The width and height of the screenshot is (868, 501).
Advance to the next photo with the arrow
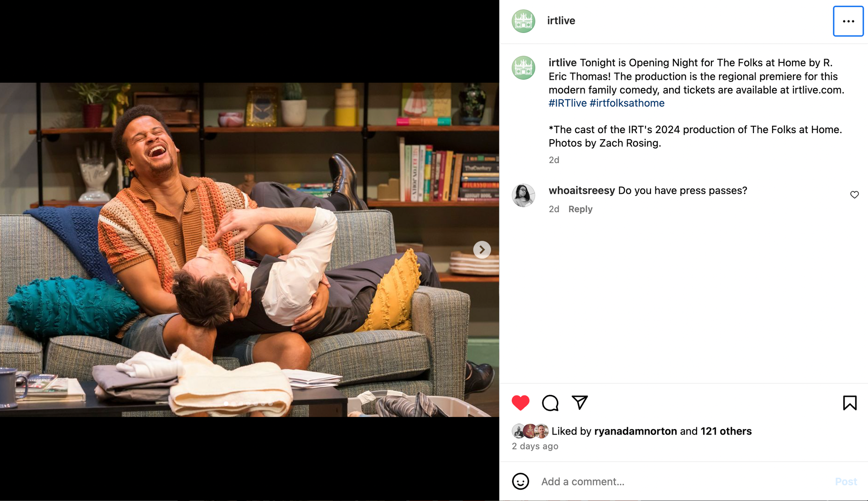click(482, 249)
